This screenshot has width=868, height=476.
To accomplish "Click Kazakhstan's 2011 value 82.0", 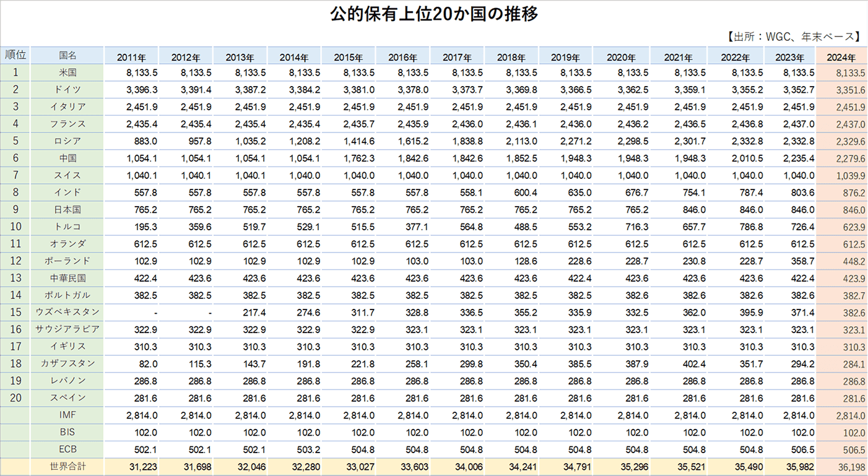I will [x=149, y=364].
